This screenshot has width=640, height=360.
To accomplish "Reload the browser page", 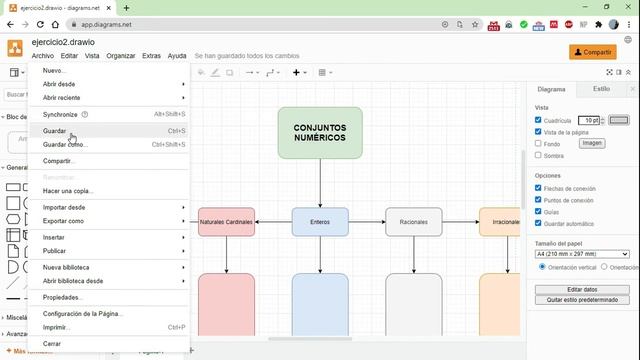I will pyautogui.click(x=40, y=24).
